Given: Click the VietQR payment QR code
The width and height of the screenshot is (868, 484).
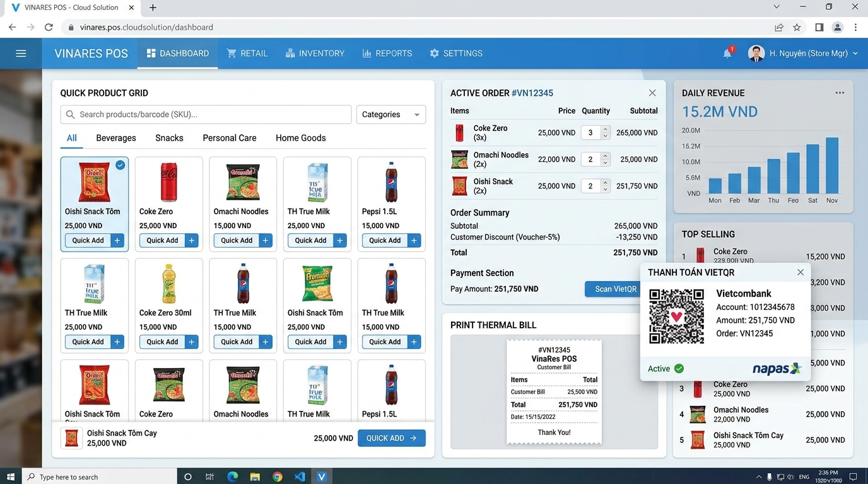Looking at the screenshot, I should tap(676, 316).
